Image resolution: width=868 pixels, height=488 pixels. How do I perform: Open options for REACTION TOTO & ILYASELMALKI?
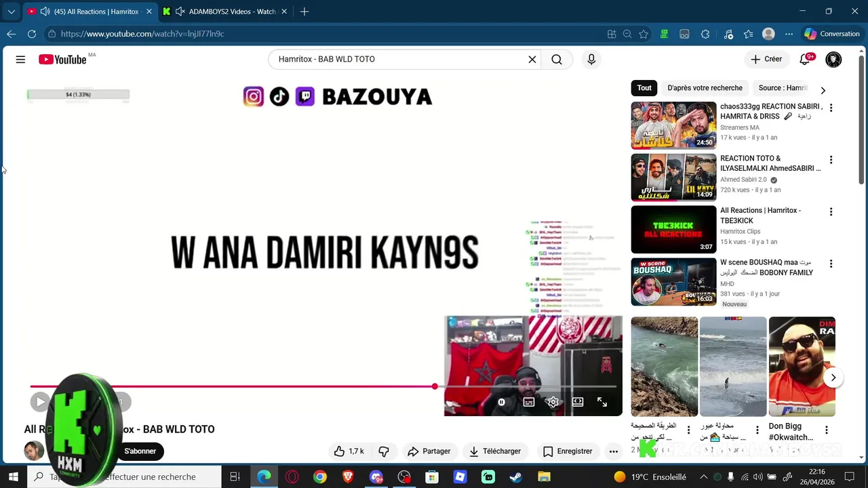(x=831, y=160)
